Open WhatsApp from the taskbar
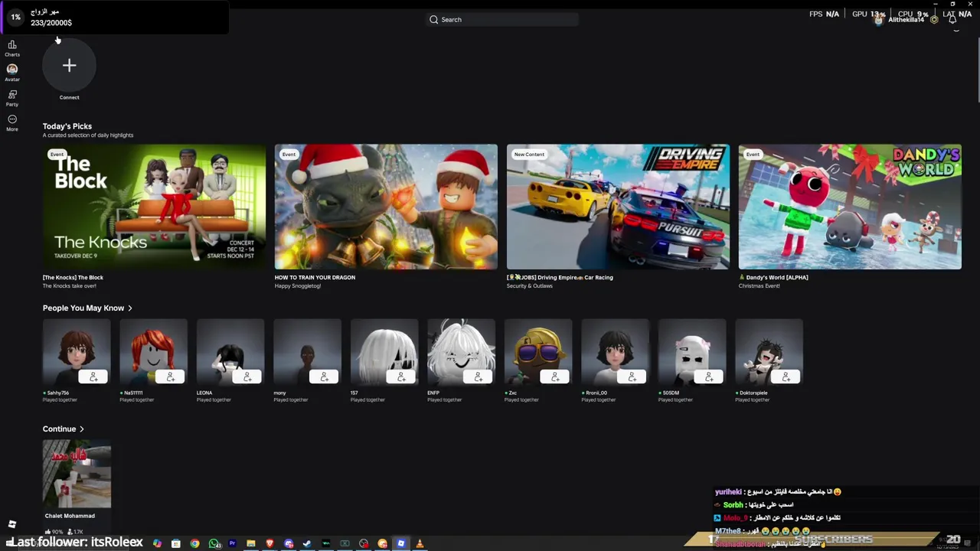The width and height of the screenshot is (980, 551). (x=214, y=543)
